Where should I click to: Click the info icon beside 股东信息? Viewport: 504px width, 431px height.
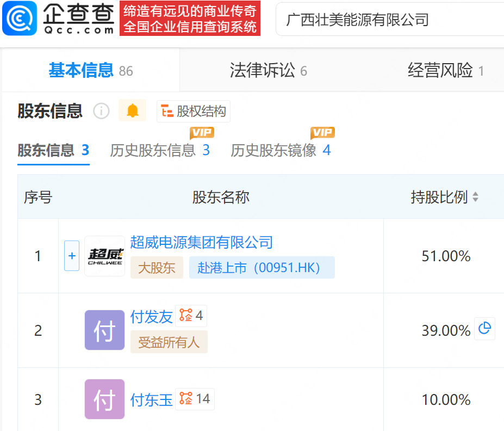[x=101, y=111]
